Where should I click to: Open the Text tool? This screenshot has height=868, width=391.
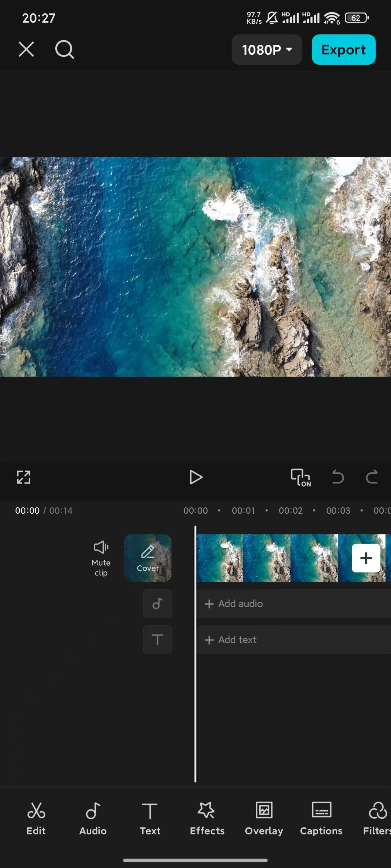point(150,818)
